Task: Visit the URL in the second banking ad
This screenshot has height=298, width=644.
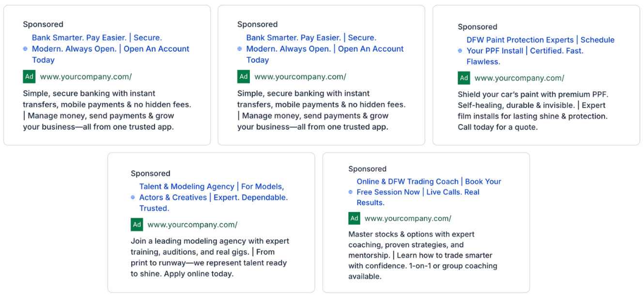Action: (300, 76)
